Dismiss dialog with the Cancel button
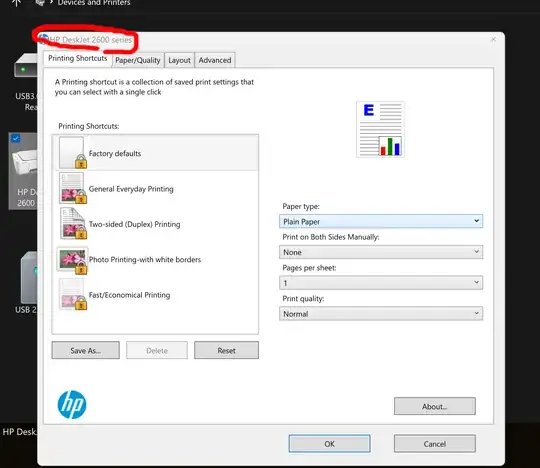 coord(435,444)
